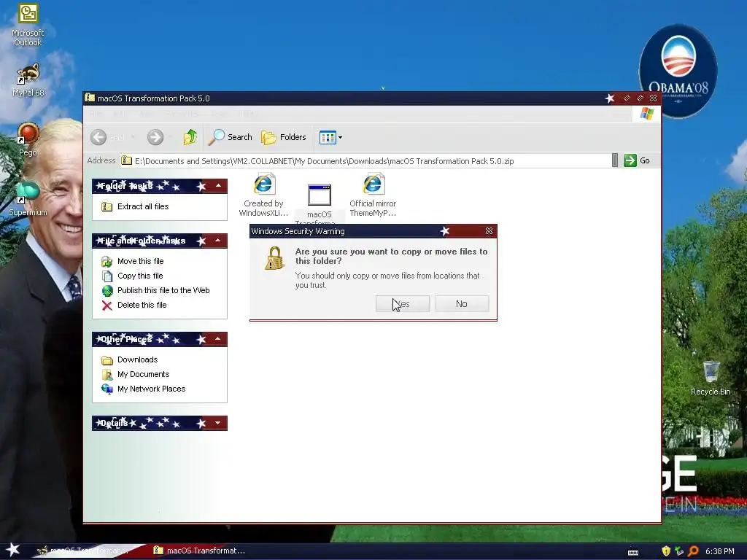The width and height of the screenshot is (747, 560).
Task: Click the Forward arrow toolbar button
Action: (155, 137)
